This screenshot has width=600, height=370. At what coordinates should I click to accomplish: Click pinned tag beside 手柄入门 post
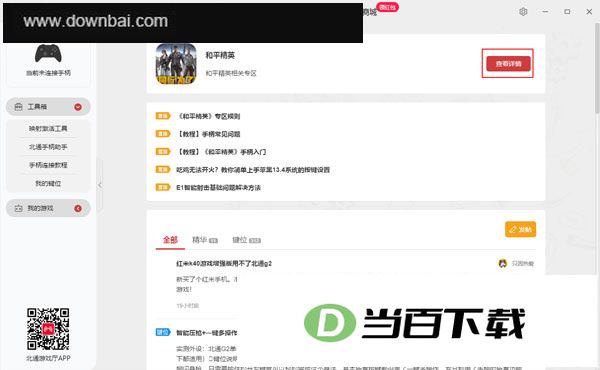pos(163,152)
